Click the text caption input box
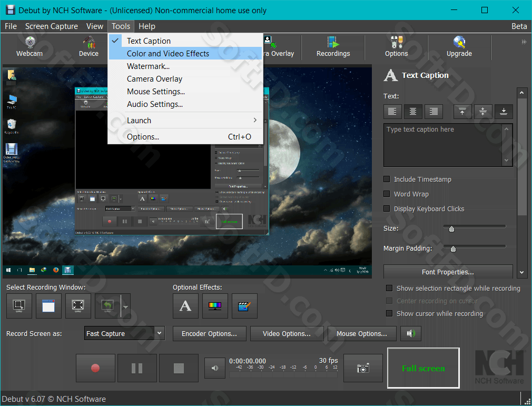The height and width of the screenshot is (406, 532). pos(443,145)
